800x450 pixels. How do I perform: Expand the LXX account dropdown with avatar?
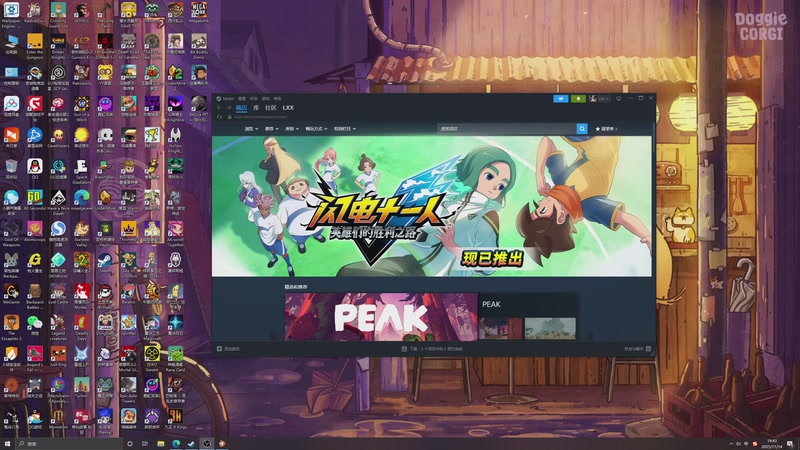pyautogui.click(x=599, y=98)
